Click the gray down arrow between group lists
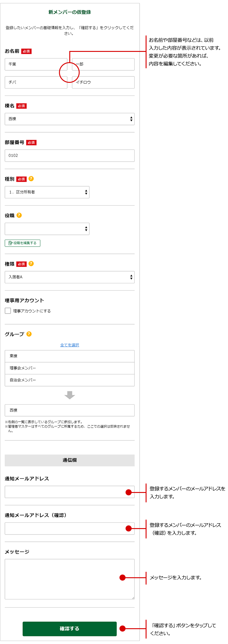The height and width of the screenshot is (644, 228). pos(70,395)
